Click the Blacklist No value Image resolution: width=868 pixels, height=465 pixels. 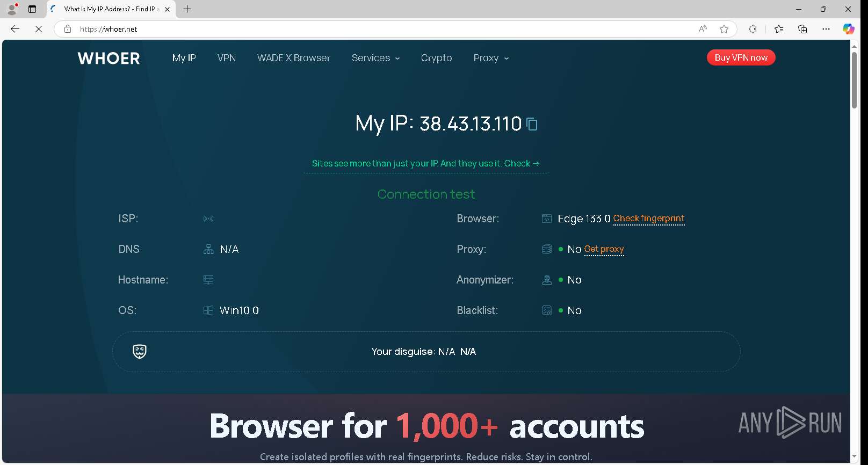click(574, 310)
